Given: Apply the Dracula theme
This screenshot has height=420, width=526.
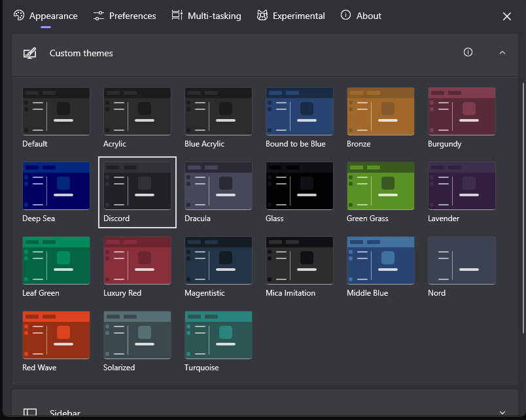Looking at the screenshot, I should [x=219, y=186].
